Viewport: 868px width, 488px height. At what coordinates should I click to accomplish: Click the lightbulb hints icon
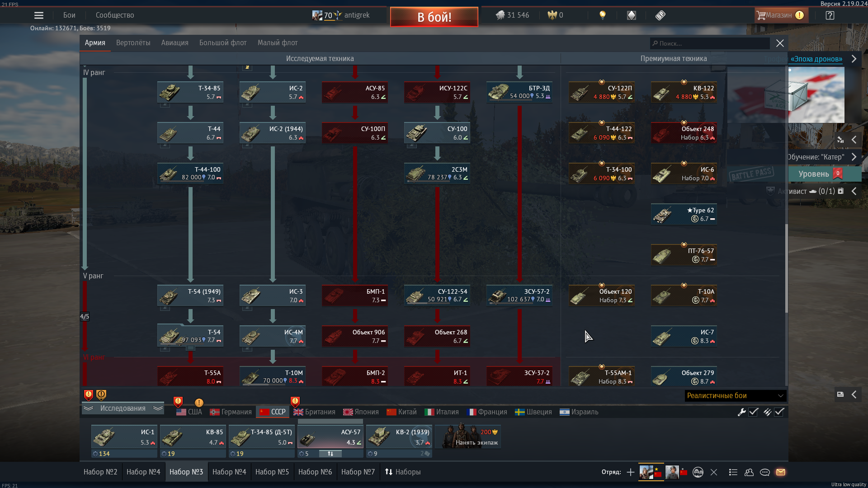[x=603, y=15]
